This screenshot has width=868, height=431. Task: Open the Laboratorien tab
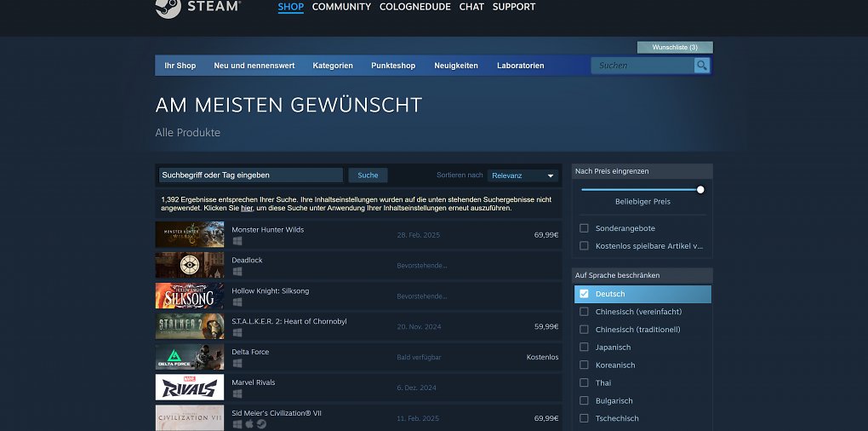pos(520,66)
